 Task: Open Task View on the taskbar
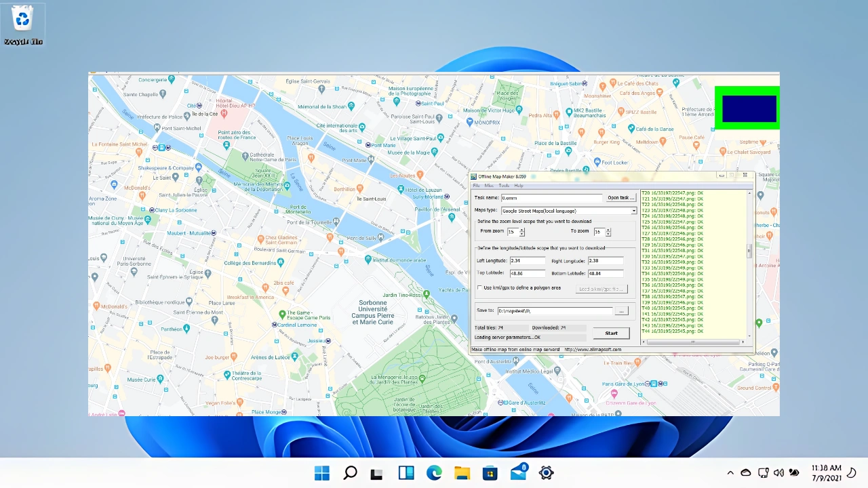(x=377, y=474)
